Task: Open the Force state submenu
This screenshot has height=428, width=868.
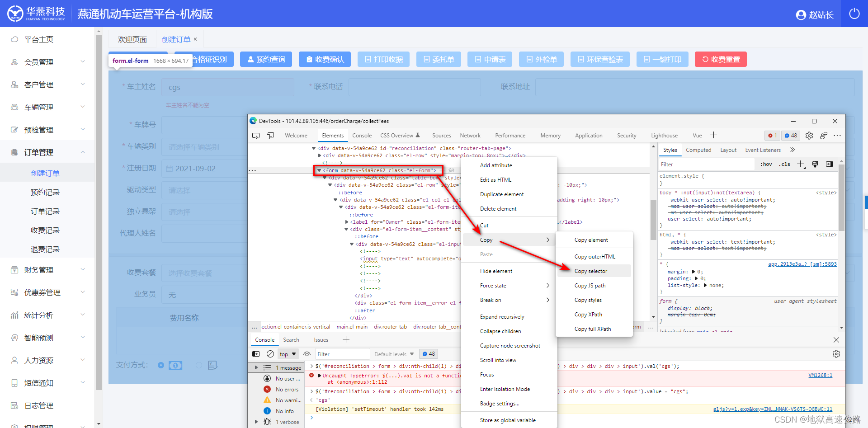Action: (509, 286)
